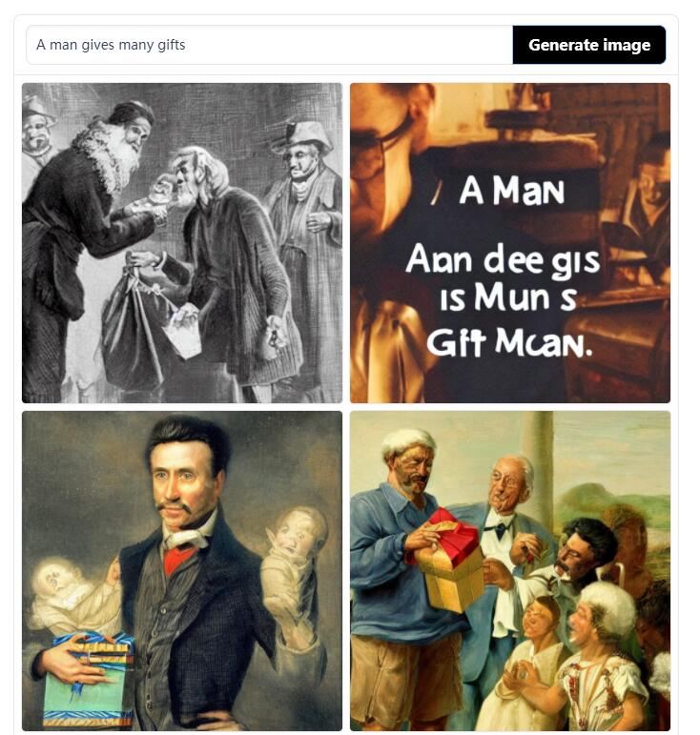The image size is (700, 735).
Task: Open the mustached man portrait thumbnail
Action: tap(182, 571)
